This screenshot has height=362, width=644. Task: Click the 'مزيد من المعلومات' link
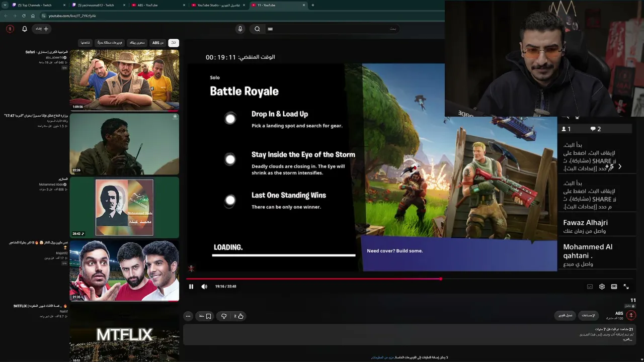tap(382, 357)
